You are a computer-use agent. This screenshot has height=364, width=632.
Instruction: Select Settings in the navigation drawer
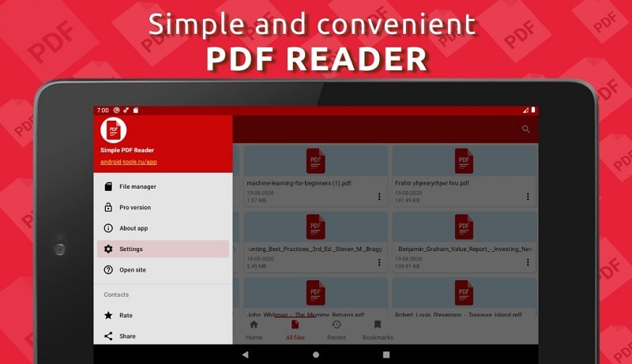tap(131, 249)
